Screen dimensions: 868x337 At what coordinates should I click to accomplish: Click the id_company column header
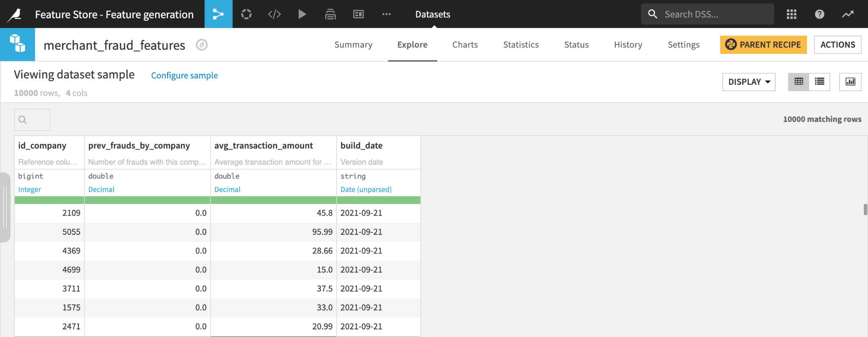pos(42,145)
